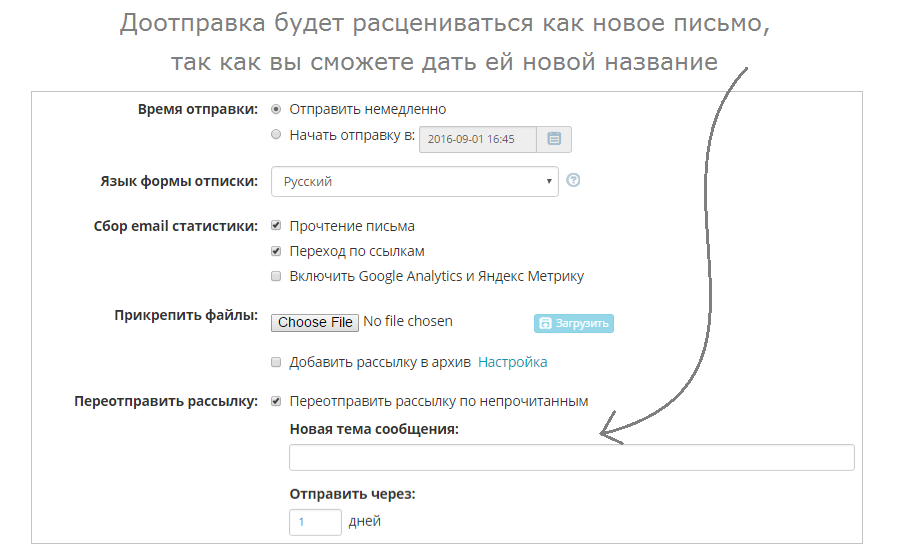Toggle 'Переотправить рассылку по непрочитанным' checkbox

coord(276,401)
